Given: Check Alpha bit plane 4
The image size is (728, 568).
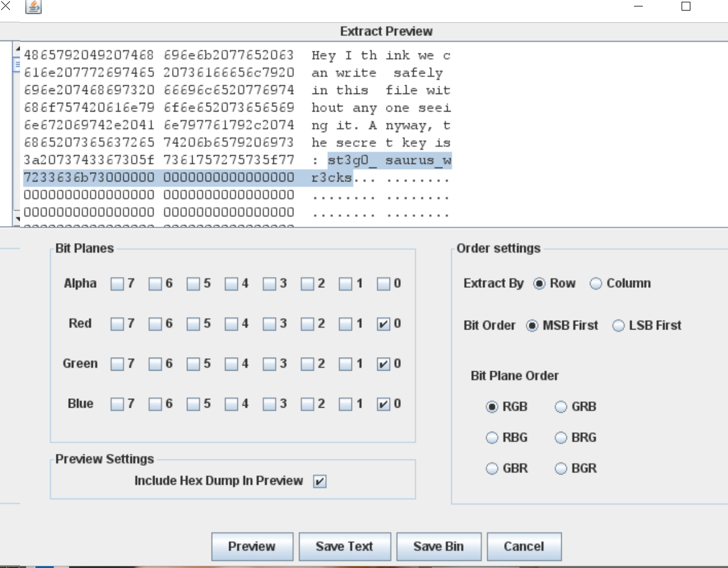Looking at the screenshot, I should click(x=232, y=284).
